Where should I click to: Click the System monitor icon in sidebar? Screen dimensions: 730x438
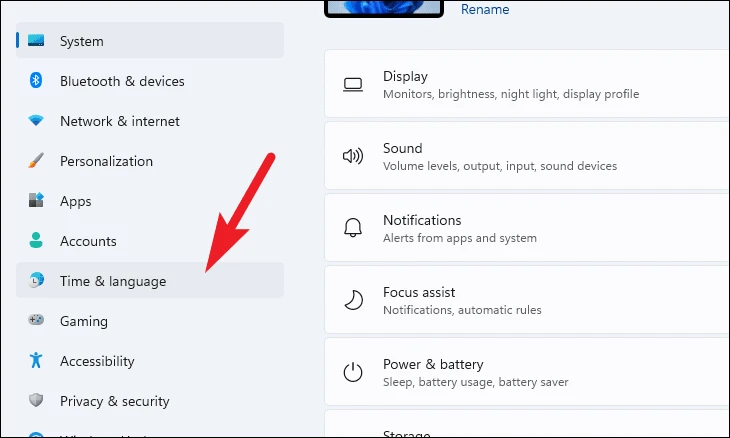click(36, 40)
